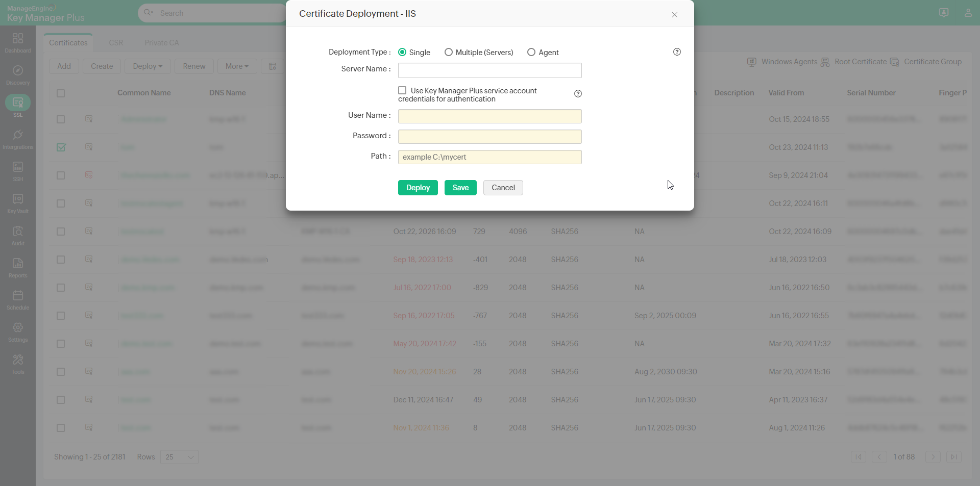Open the notifications icon in header
The height and width of the screenshot is (486, 980).
944,13
